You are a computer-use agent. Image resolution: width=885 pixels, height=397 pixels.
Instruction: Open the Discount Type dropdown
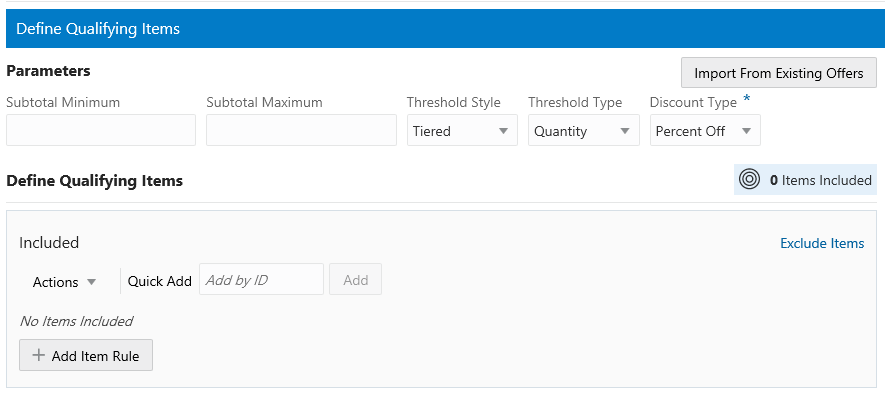pos(705,130)
